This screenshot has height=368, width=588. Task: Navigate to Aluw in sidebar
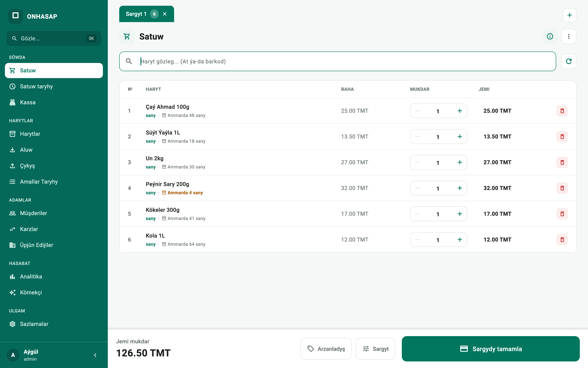[x=54, y=150]
